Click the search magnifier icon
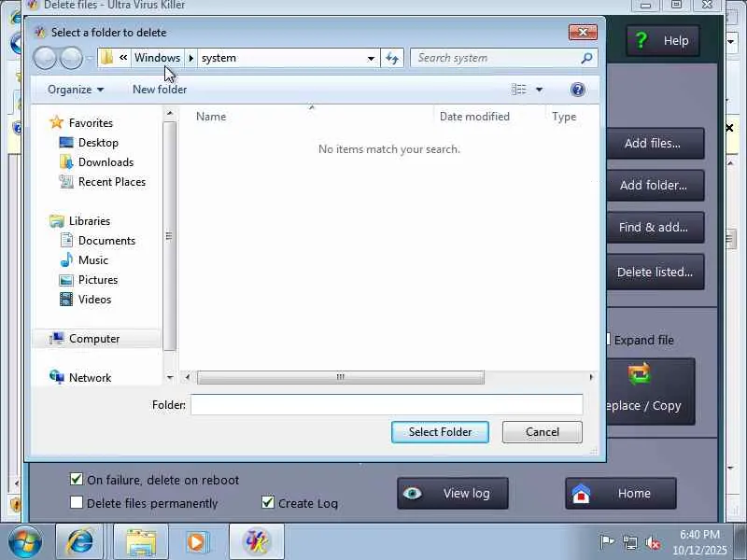Image resolution: width=747 pixels, height=560 pixels. 587,58
